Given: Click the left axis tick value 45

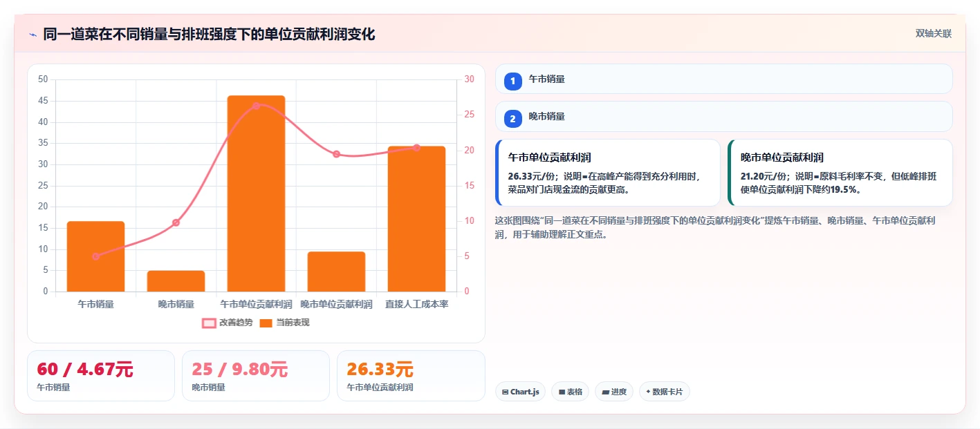Looking at the screenshot, I should click(43, 101).
